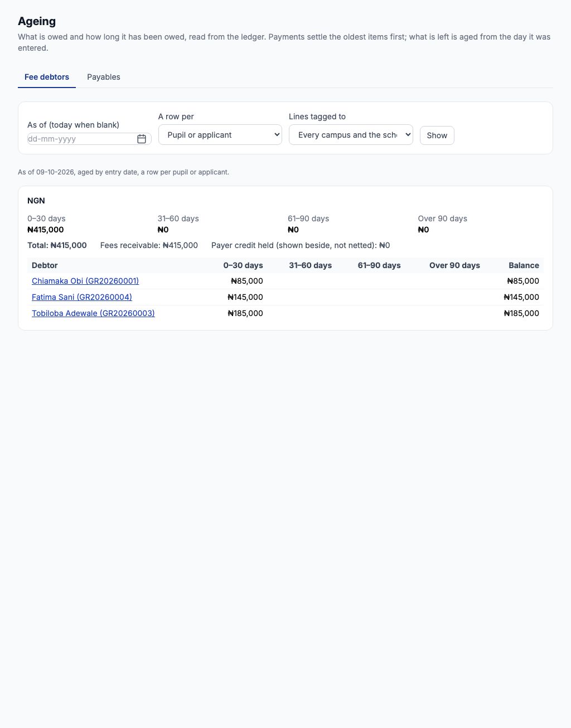Click Chiamaka Obi's 0–30 days ₦85,000 cell
571x728 pixels.
[247, 281]
